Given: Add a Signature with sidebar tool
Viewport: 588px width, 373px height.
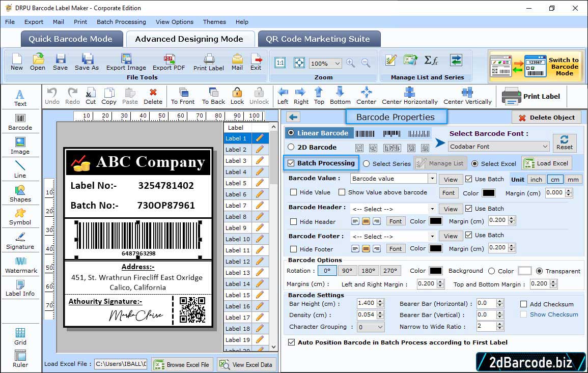Looking at the screenshot, I should tap(20, 241).
